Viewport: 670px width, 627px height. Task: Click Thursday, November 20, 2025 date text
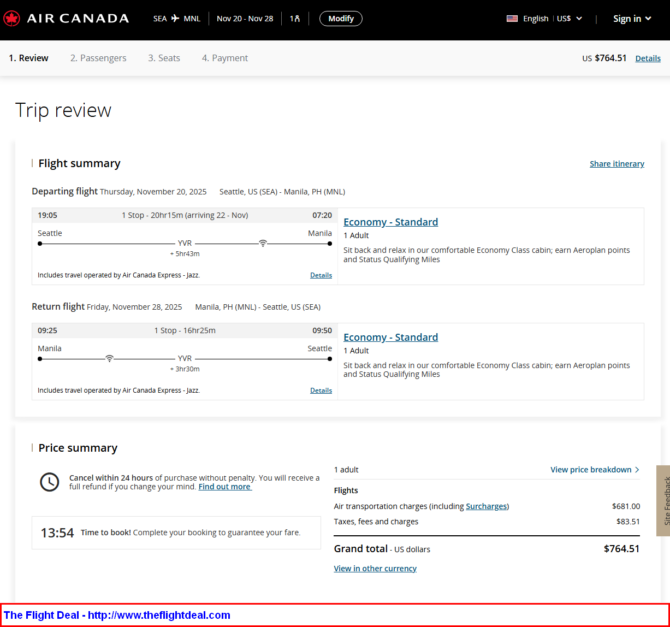coord(153,192)
